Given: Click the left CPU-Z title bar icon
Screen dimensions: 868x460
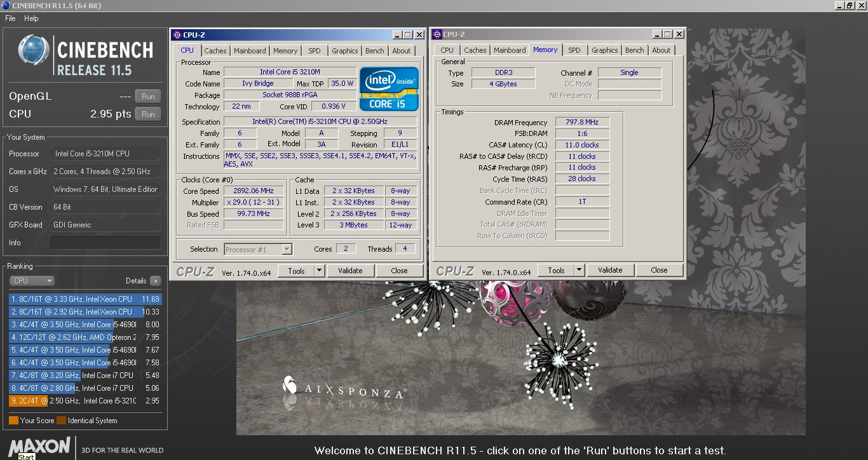Looking at the screenshot, I should pyautogui.click(x=177, y=35).
